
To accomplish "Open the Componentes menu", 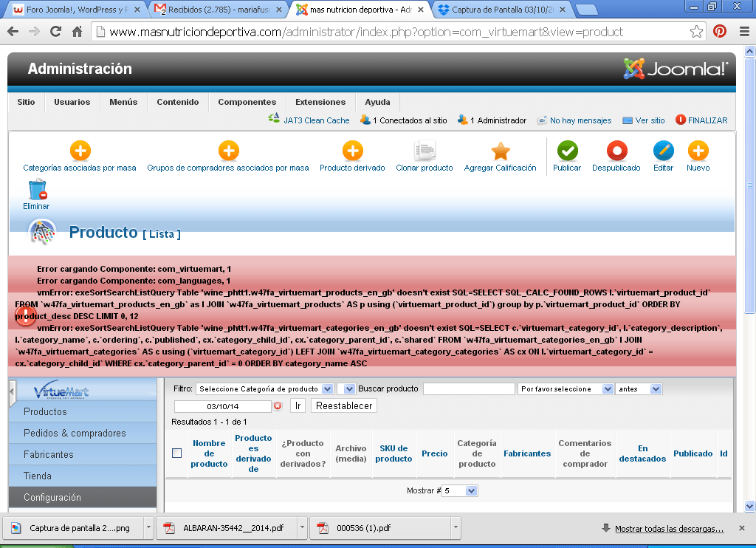I will click(x=247, y=102).
